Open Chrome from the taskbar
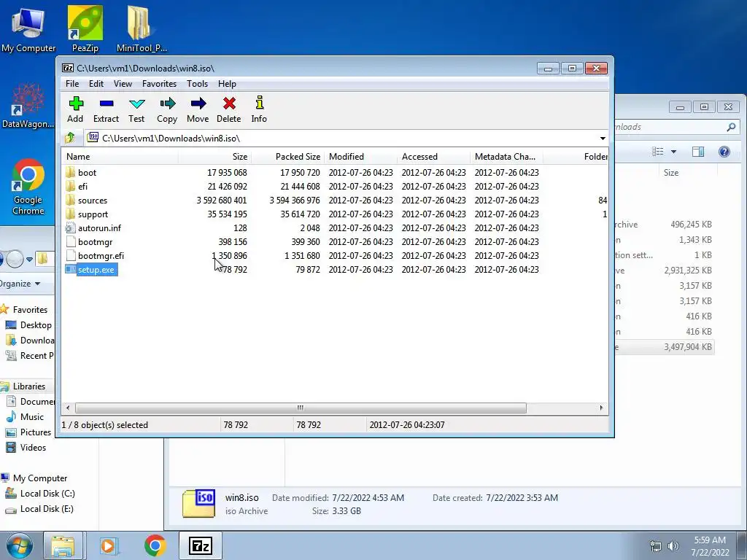 coord(155,545)
